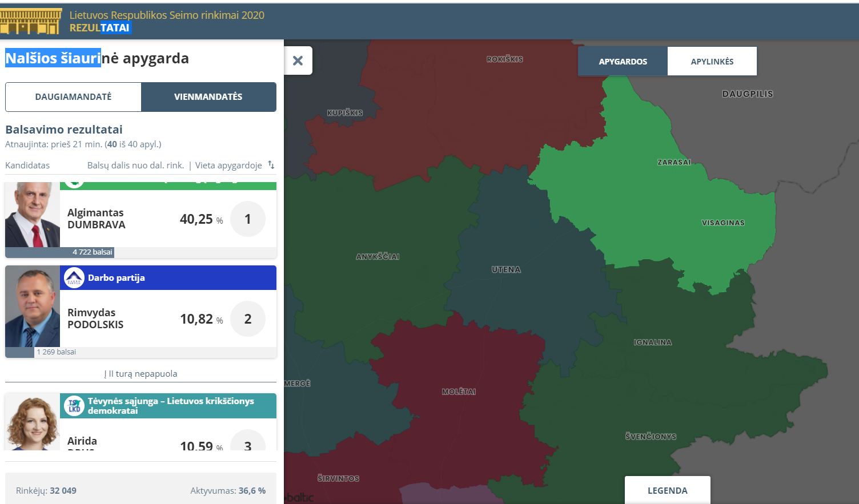This screenshot has height=504, width=859.
Task: Select the Švenčionys district on the map
Action: [651, 437]
